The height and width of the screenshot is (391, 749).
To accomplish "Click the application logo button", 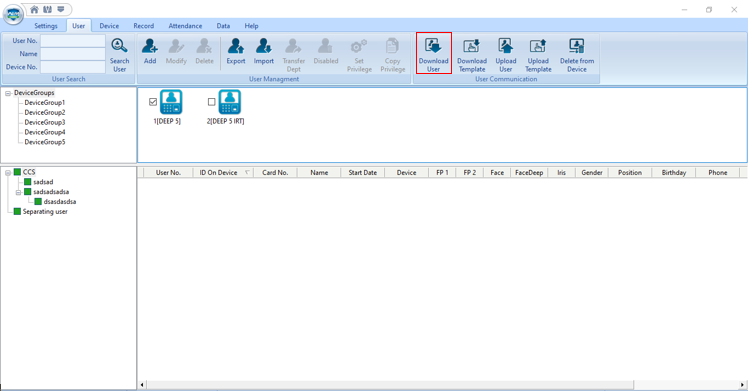I will coord(13,15).
